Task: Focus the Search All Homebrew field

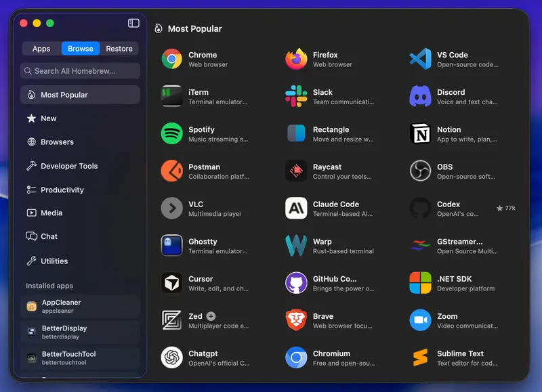Action: pyautogui.click(x=80, y=71)
